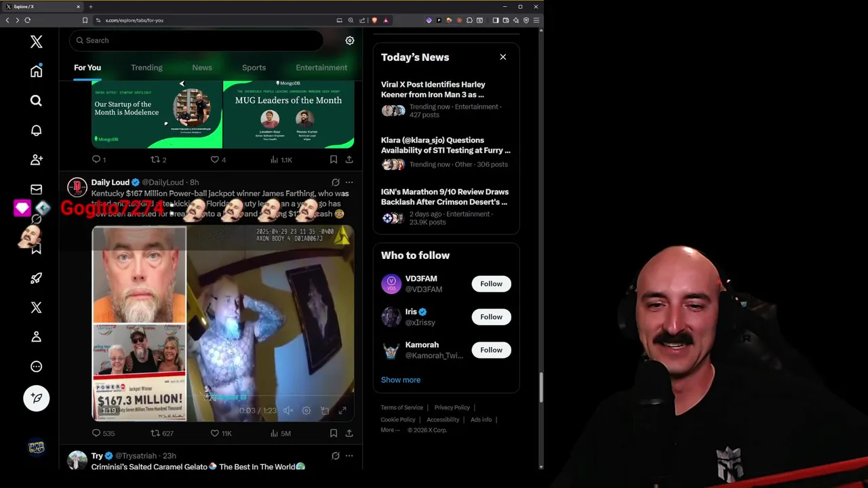Open Try @Trysatriah profile avatar

coord(77,460)
